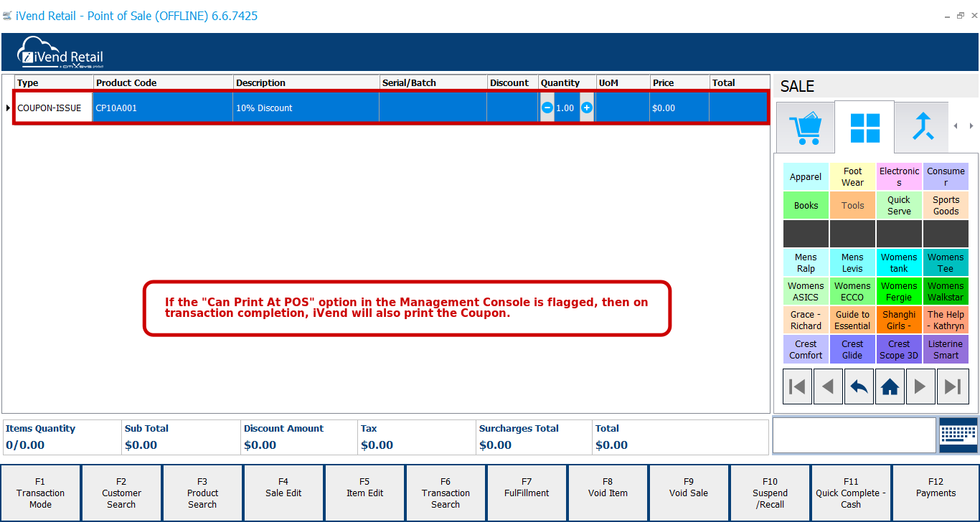Viewport: 980px width, 522px height.
Task: Open the on-screen keyboard
Action: point(958,435)
